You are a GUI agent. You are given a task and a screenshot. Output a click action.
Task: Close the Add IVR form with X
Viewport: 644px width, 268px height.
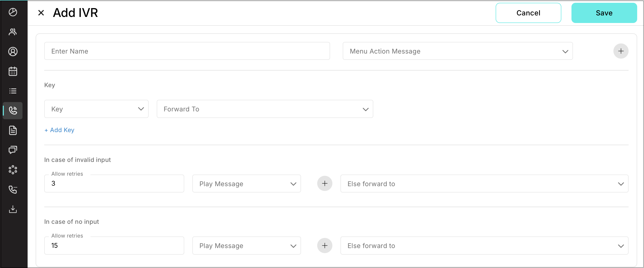tap(41, 13)
